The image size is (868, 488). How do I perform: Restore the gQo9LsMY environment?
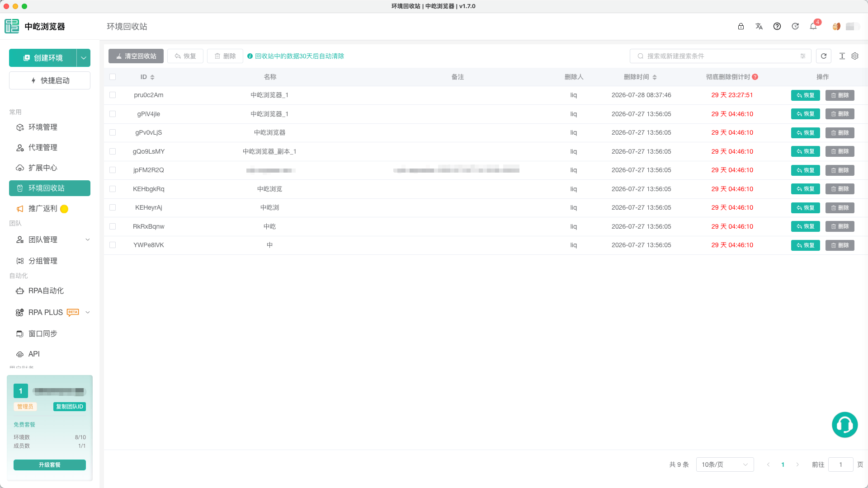pos(806,151)
